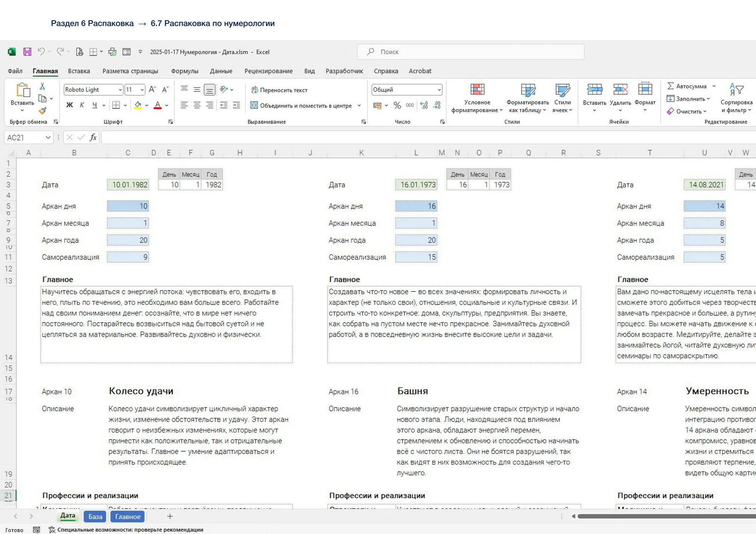Click the percent style icon
The height and width of the screenshot is (534, 756).
(397, 105)
